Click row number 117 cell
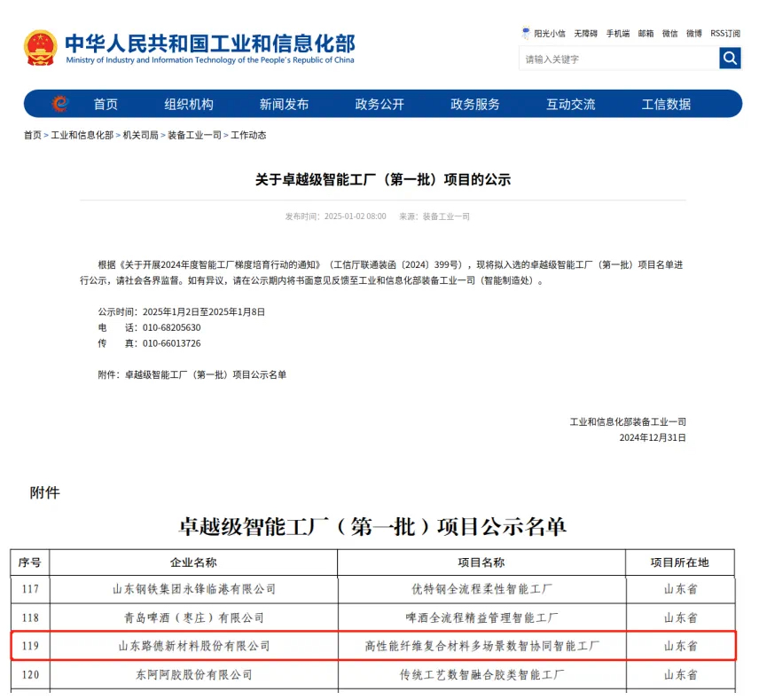 click(30, 589)
